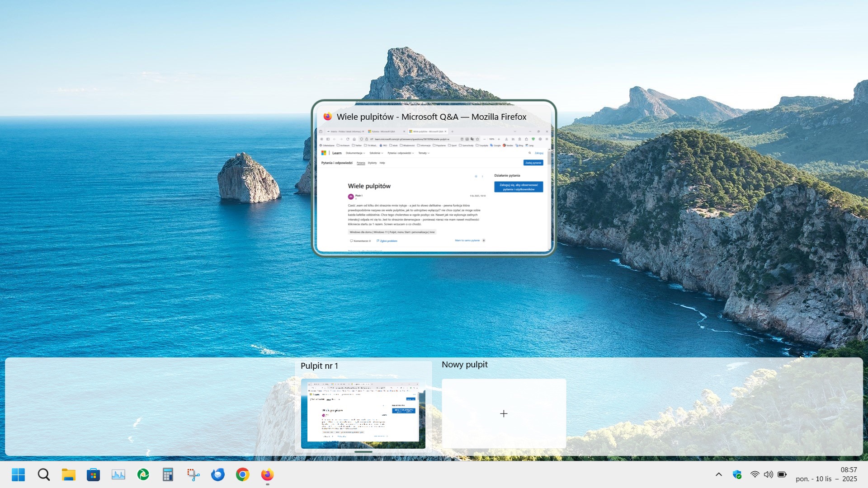The height and width of the screenshot is (488, 868).
Task: Expand hidden tray icons chevron
Action: (719, 474)
